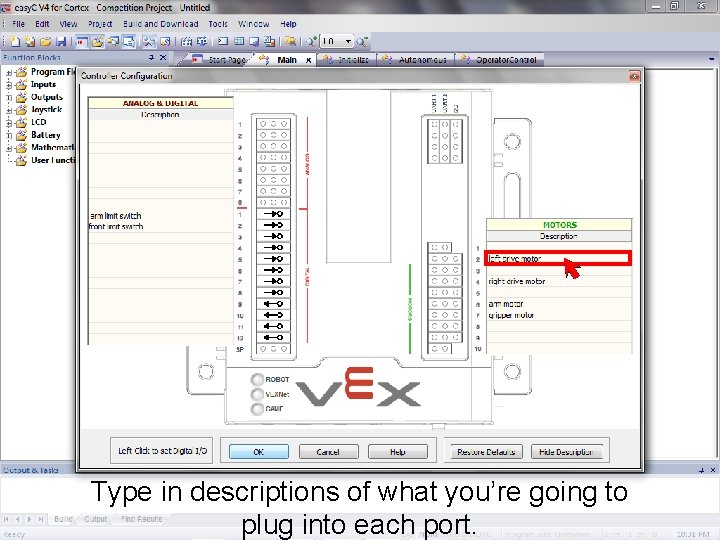Toggle digital port 1 input/output direction
Screen dimensions: 720x540
(x=273, y=214)
